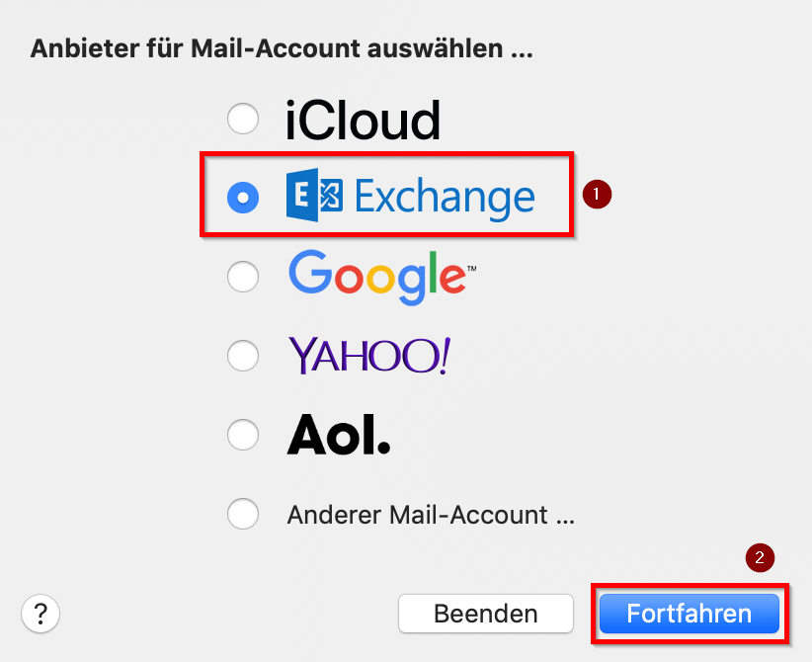Click the red step marker numbered 2
The height and width of the screenshot is (662, 812).
760,558
